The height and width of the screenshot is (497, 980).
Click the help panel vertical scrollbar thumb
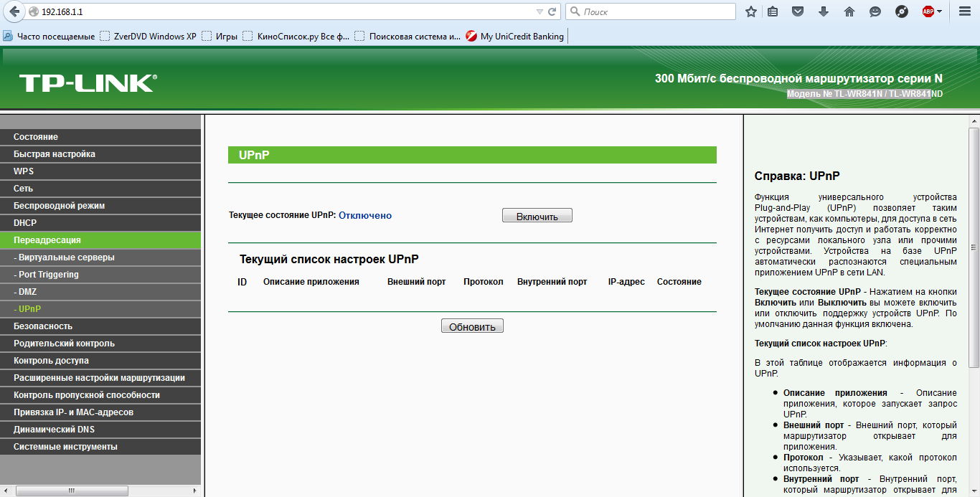[974, 247]
